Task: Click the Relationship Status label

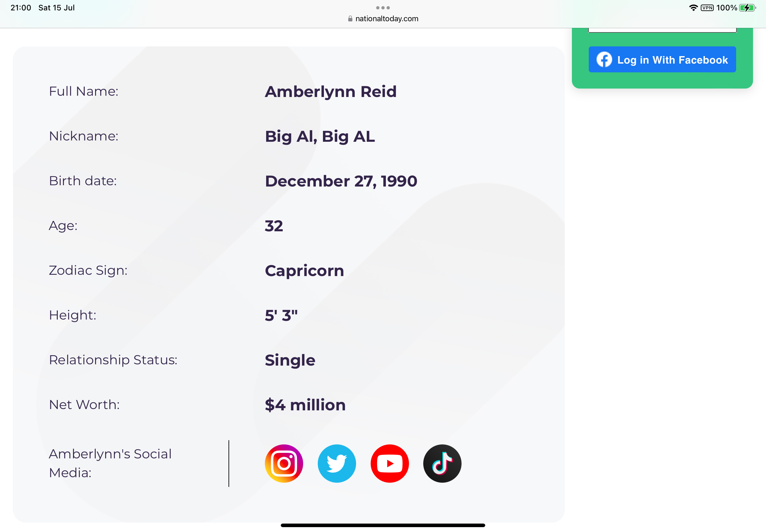Action: coord(113,360)
